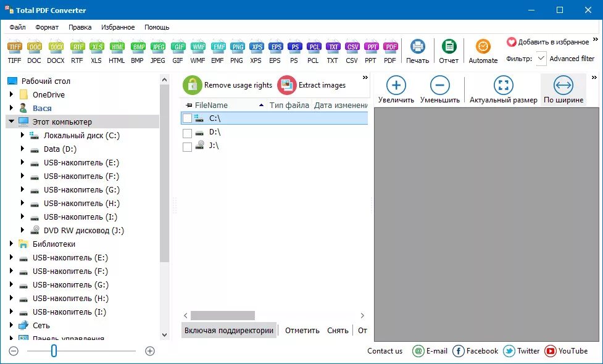
Task: Select the DOCX conversion format icon
Action: (56, 47)
